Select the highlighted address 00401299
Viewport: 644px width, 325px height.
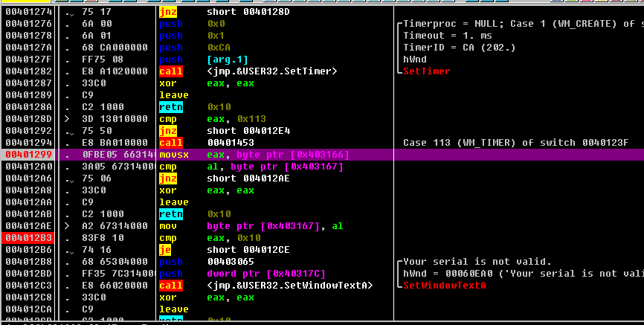click(29, 155)
